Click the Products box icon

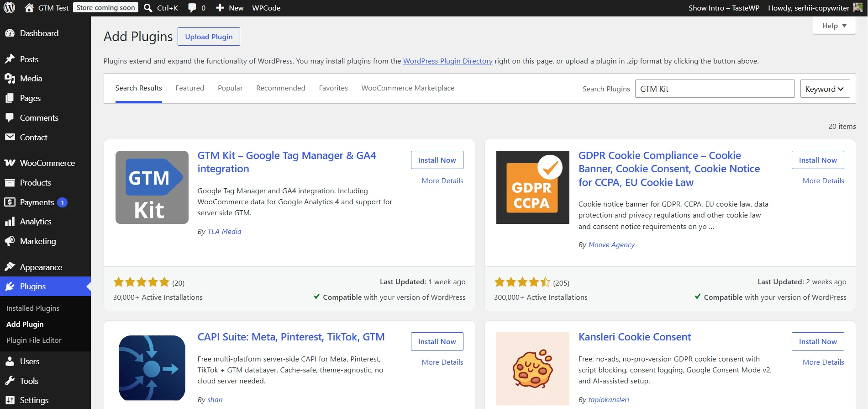[10, 183]
